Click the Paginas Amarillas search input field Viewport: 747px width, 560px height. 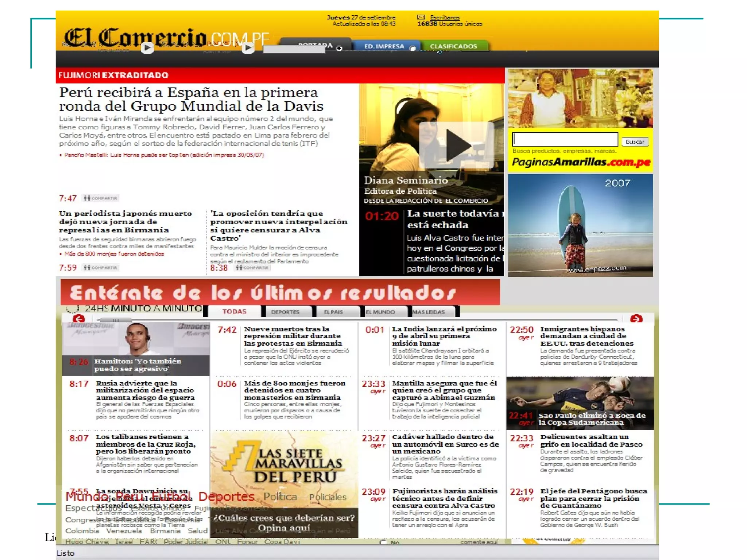point(565,139)
